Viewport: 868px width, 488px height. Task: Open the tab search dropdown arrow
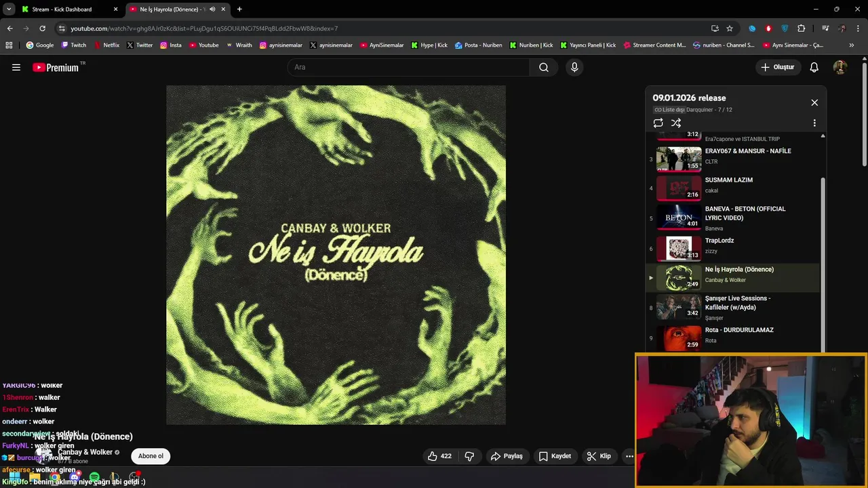[x=9, y=9]
